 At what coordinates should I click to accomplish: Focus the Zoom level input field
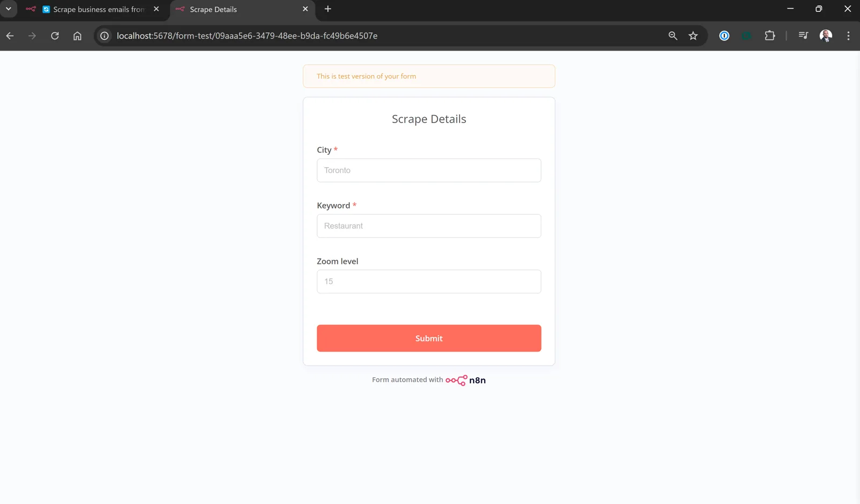coord(429,282)
